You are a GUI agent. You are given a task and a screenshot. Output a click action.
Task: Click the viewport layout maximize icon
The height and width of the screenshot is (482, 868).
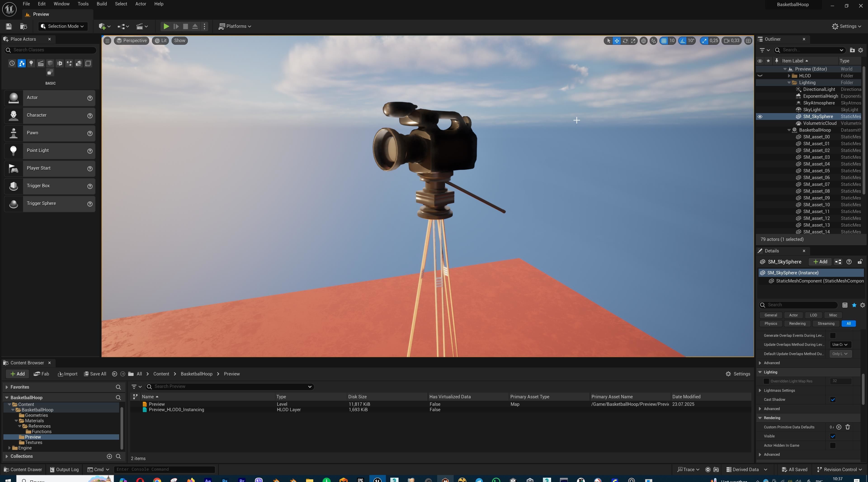(x=748, y=41)
